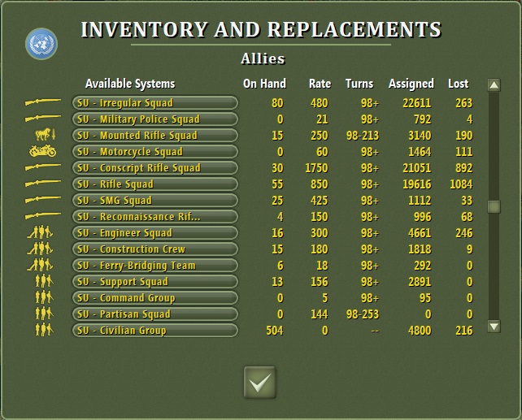Viewport: 522px width, 420px height.
Task: Click the motorcycle icon beside Motorcycle Squad
Action: point(42,151)
